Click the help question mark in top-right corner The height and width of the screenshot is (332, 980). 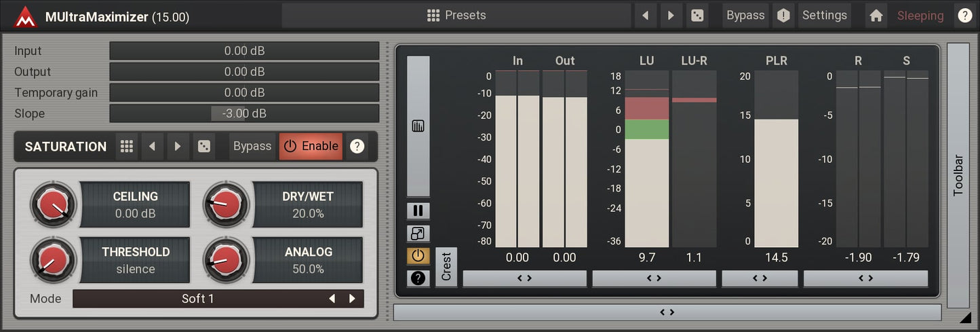(964, 16)
